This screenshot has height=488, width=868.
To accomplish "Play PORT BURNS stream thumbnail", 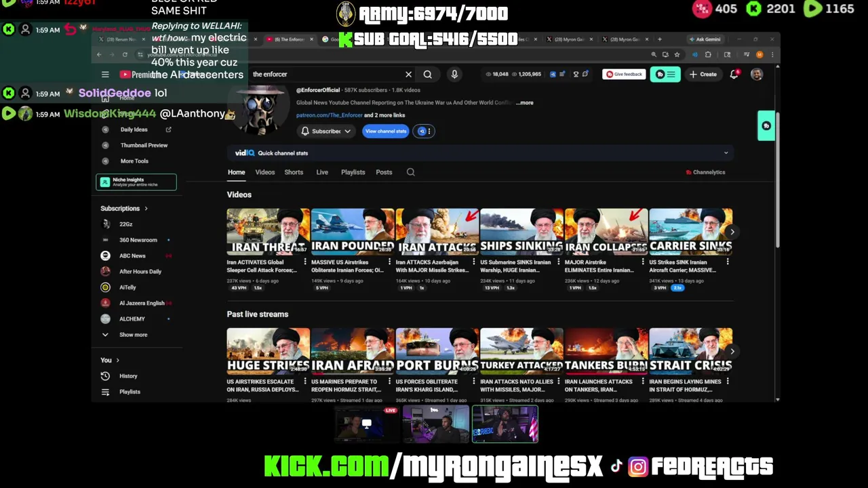I will 437,350.
